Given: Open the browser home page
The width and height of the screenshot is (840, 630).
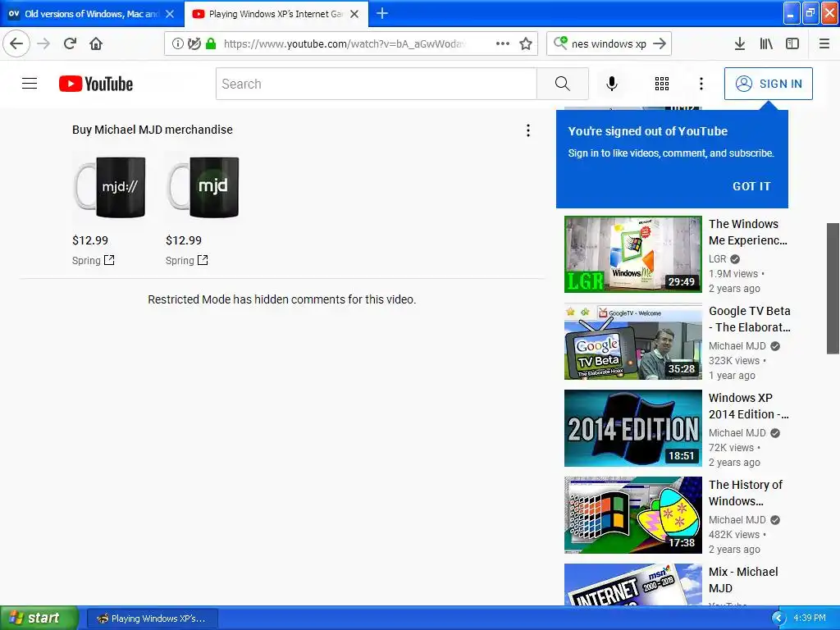Looking at the screenshot, I should point(96,43).
